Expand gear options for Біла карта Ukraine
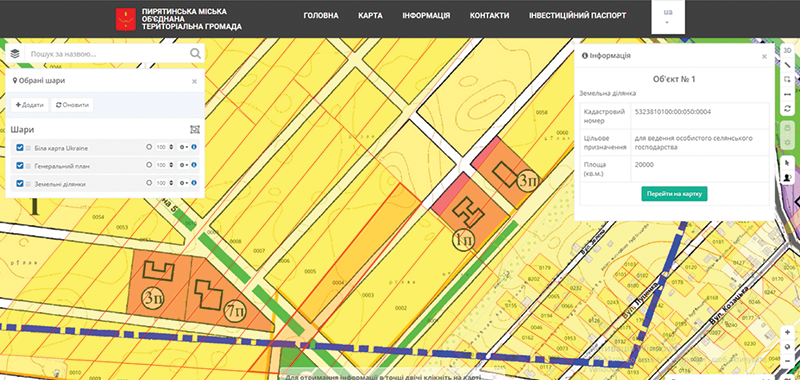800x380 pixels. point(184,147)
